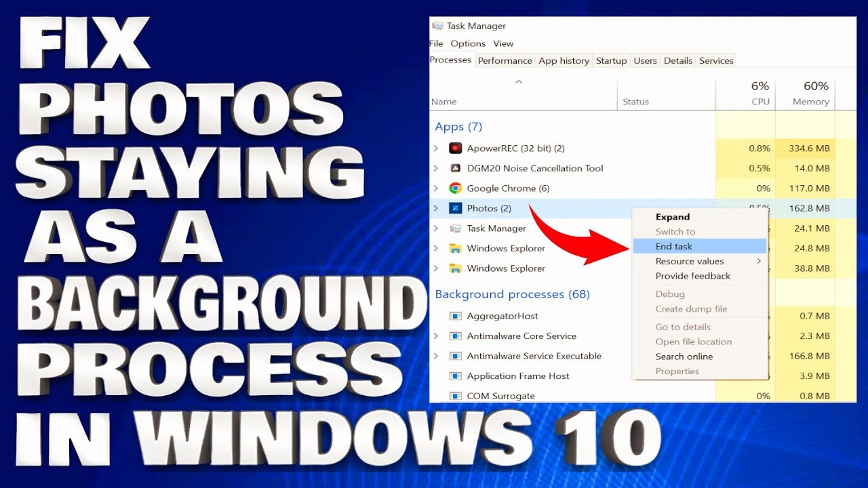Click the 0.8% CPU value
Screen dimensions: 868x488
pos(759,148)
